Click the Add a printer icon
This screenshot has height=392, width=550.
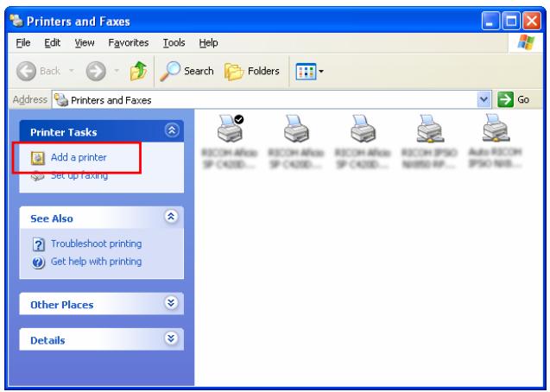37,158
